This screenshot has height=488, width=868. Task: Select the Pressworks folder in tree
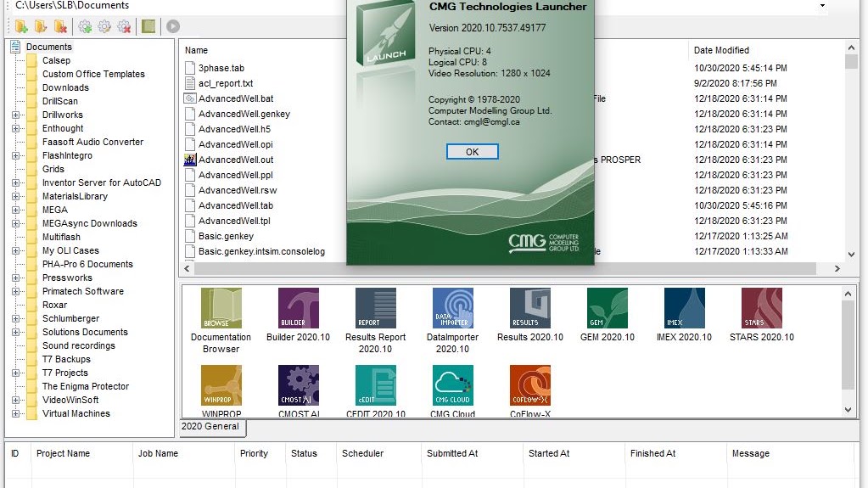[67, 278]
